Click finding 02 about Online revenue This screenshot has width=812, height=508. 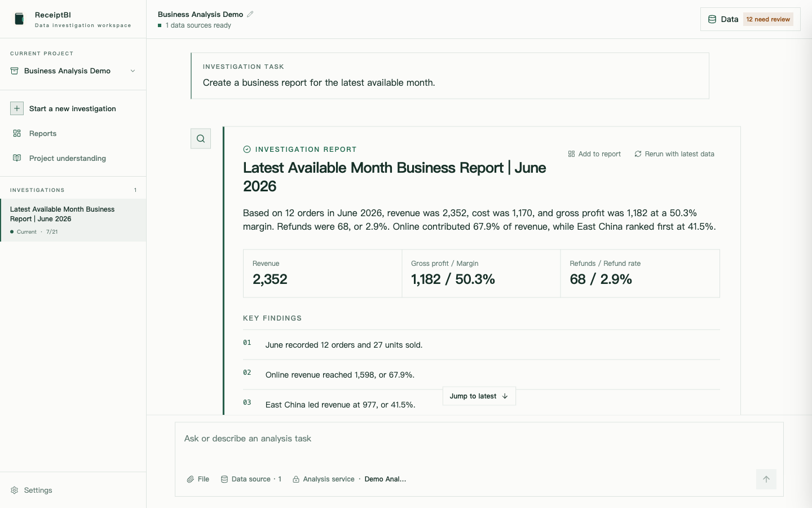point(482,375)
